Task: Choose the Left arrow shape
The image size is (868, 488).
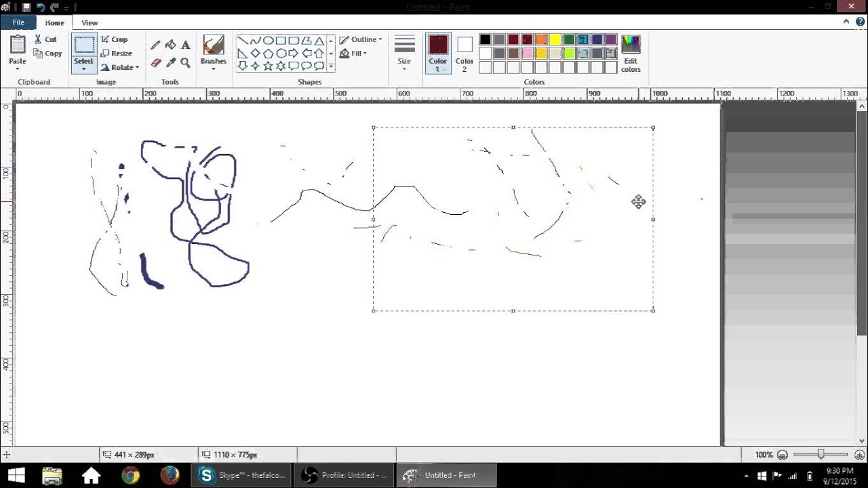Action: [307, 54]
